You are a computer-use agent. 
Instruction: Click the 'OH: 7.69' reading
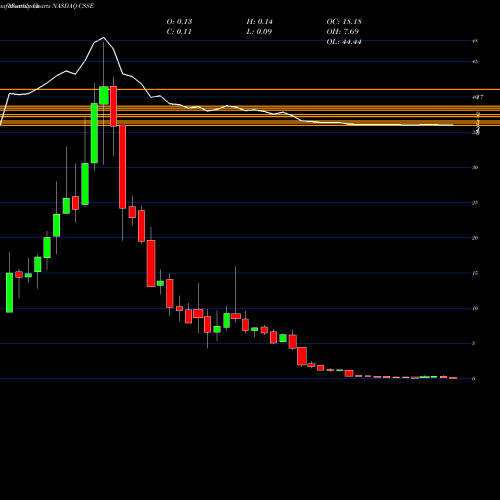(x=343, y=31)
